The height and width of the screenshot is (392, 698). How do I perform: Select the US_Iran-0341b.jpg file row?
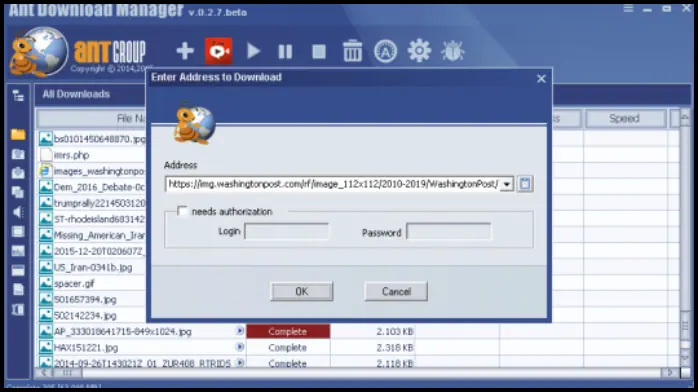click(x=92, y=267)
